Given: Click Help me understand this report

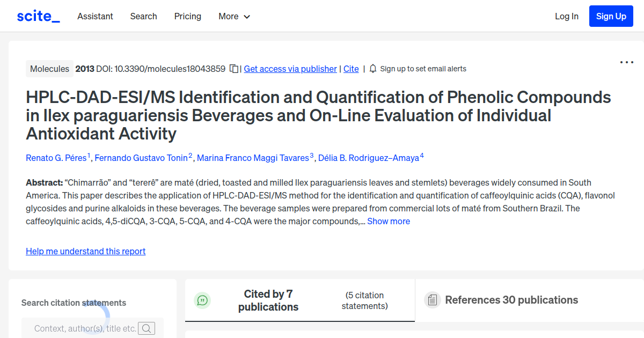Looking at the screenshot, I should (x=85, y=251).
